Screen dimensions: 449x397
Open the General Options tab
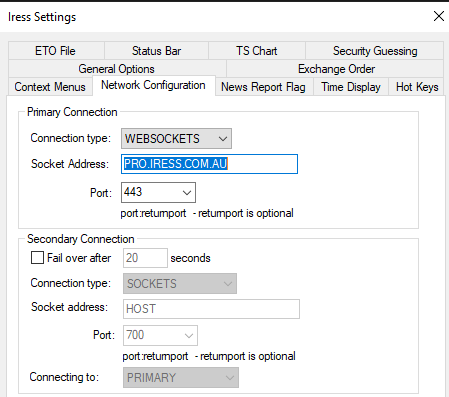pyautogui.click(x=117, y=69)
